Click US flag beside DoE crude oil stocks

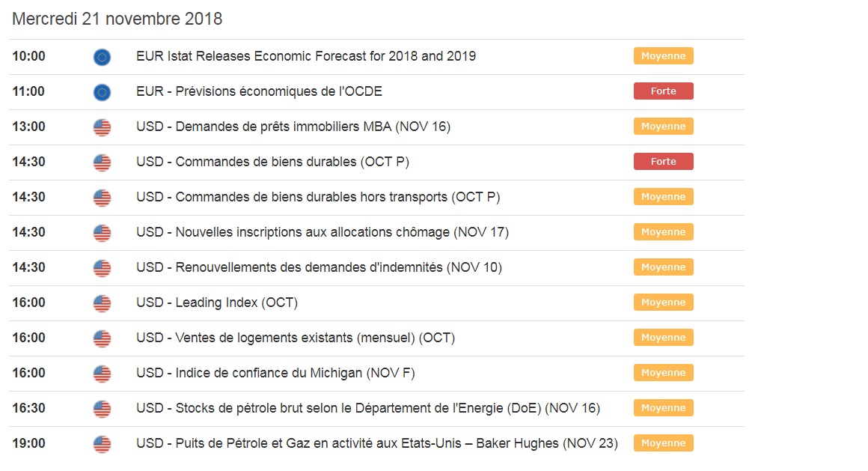[102, 409]
